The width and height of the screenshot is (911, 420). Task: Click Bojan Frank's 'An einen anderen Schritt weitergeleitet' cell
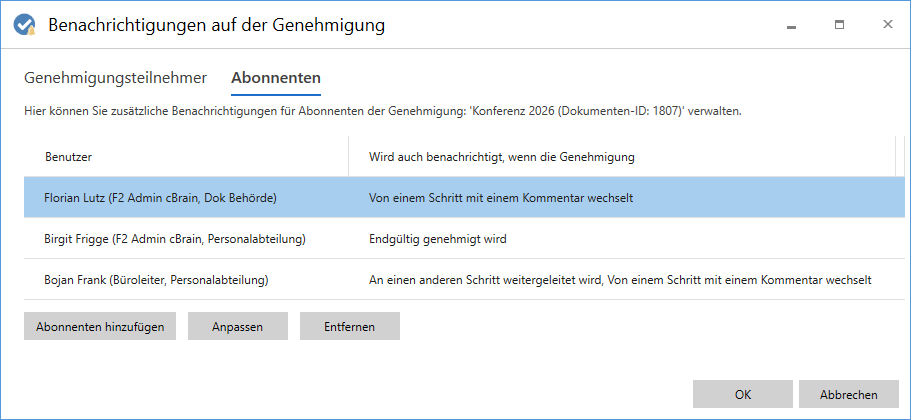pos(620,279)
